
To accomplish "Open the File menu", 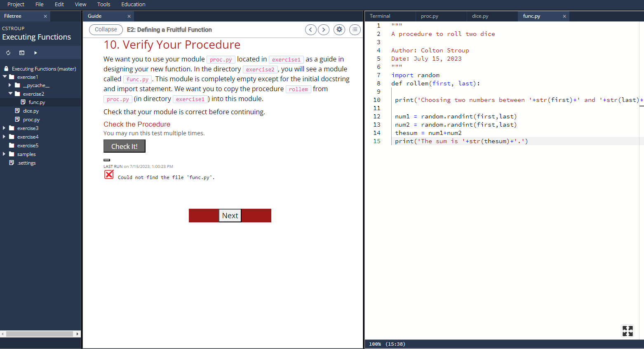I will coord(40,5).
